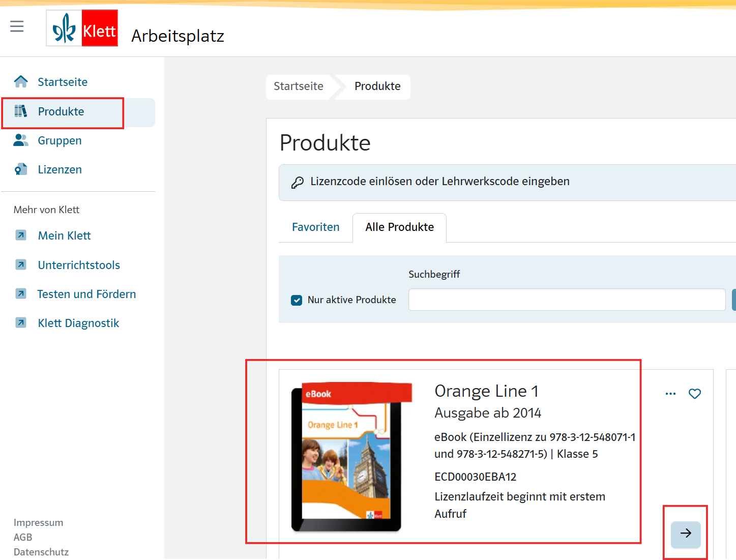Viewport: 736px width, 560px height.
Task: Click Startseite in the breadcrumb
Action: point(298,86)
